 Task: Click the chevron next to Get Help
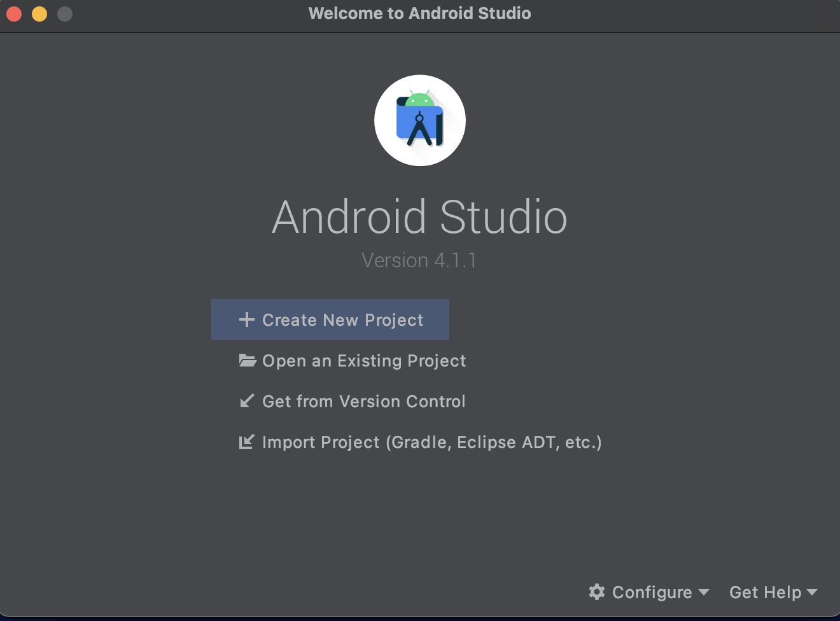813,593
